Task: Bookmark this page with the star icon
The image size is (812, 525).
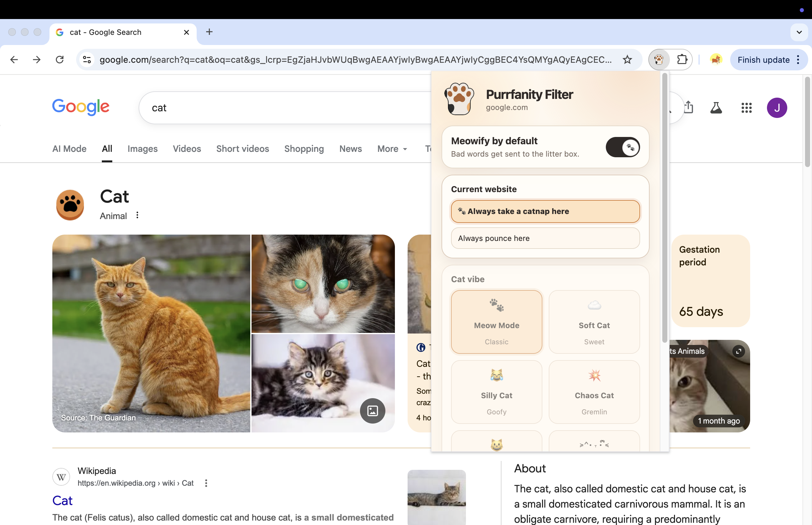Action: click(627, 60)
